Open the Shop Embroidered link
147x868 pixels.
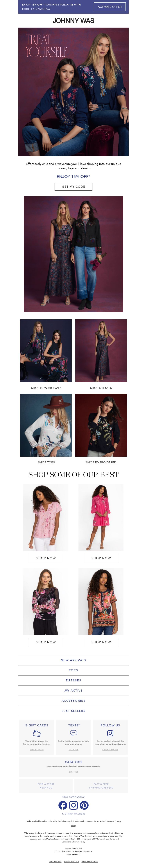[101, 462]
